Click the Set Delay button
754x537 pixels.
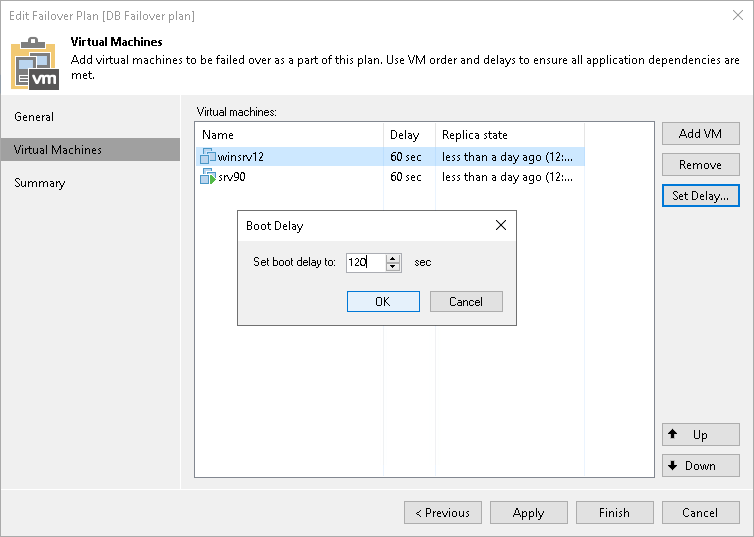point(700,195)
